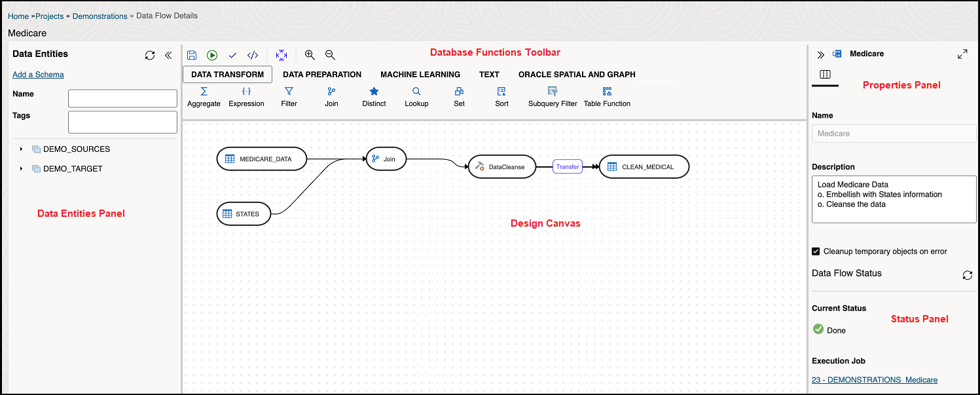
Task: Click inside the Name filter field
Action: (x=122, y=98)
